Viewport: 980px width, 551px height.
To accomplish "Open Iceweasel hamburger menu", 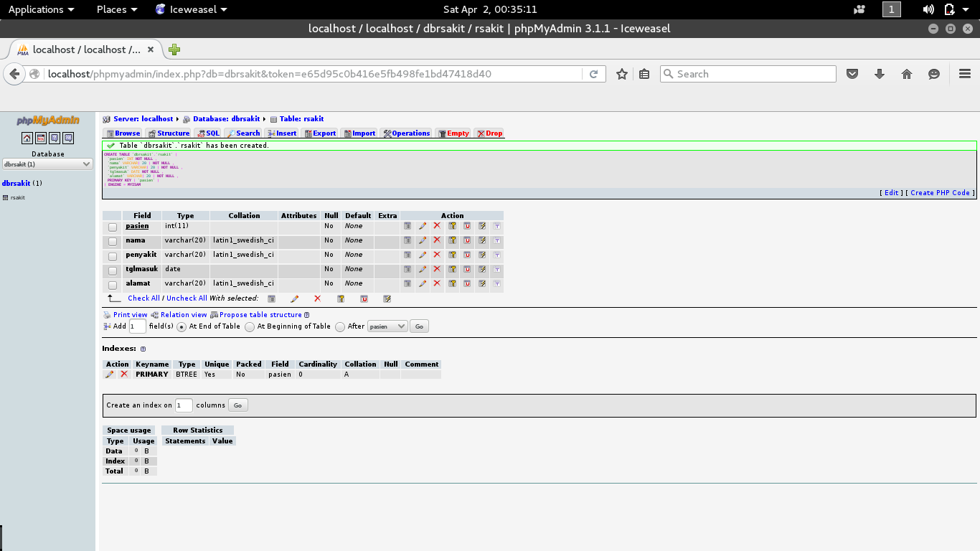I will [965, 74].
